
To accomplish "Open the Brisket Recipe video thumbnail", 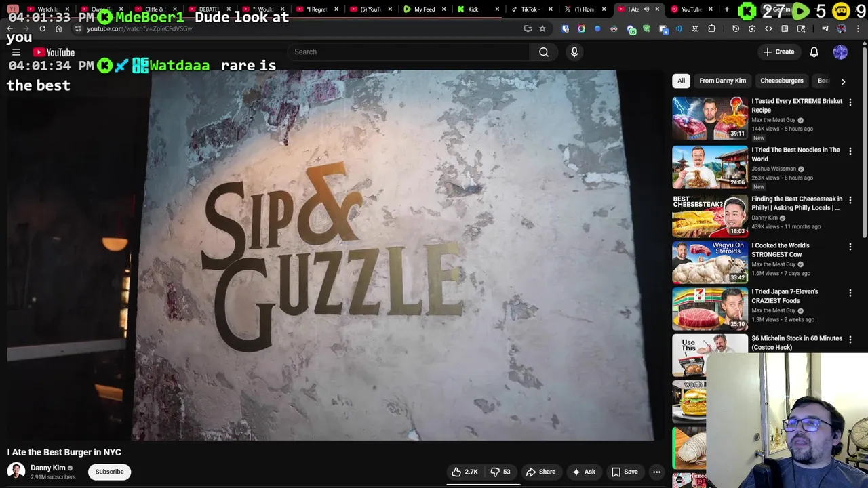I will pyautogui.click(x=710, y=118).
